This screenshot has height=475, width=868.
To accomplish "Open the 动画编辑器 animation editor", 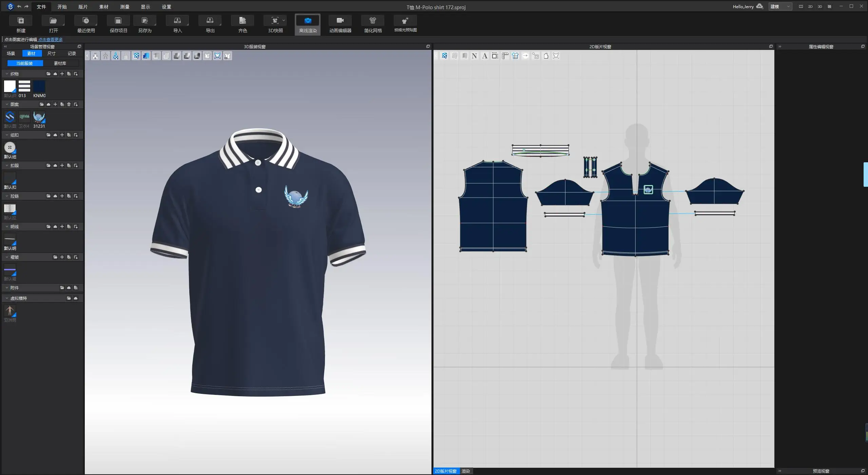I will point(340,21).
